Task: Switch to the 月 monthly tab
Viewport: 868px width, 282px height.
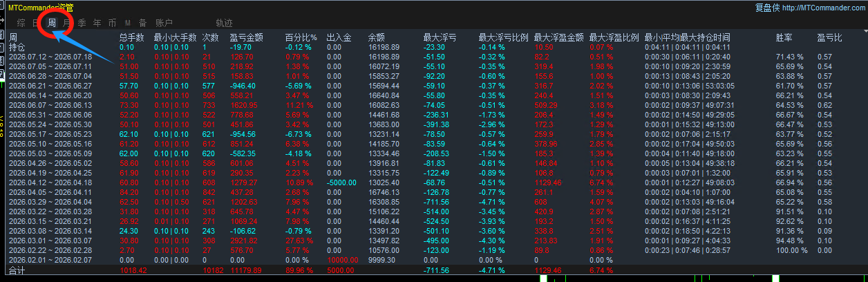Action: click(x=67, y=23)
